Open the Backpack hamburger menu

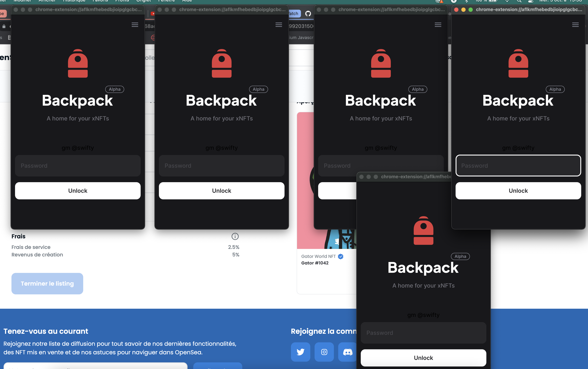[x=135, y=25]
